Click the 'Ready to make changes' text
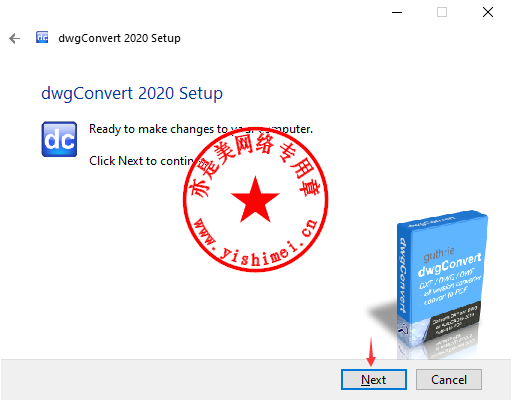The image size is (512, 400). (201, 129)
